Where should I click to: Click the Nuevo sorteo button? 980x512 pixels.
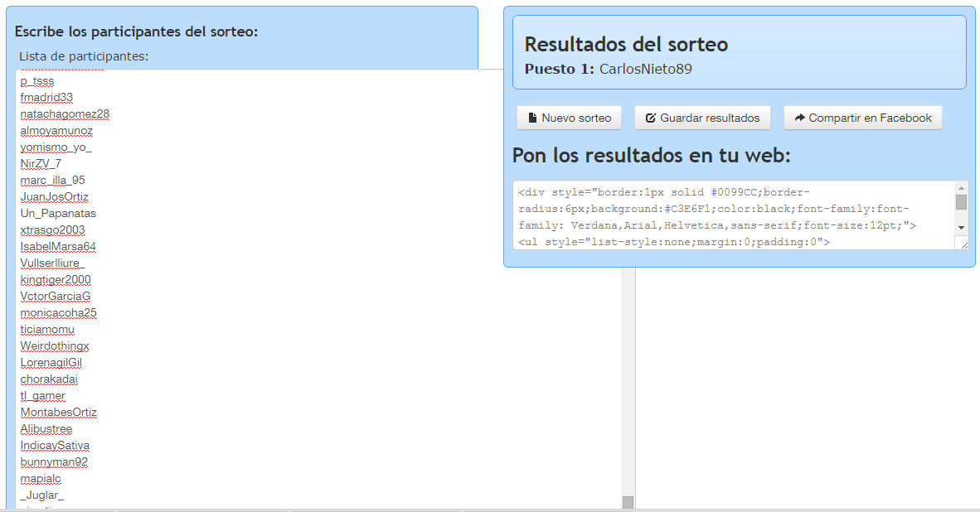click(x=569, y=118)
